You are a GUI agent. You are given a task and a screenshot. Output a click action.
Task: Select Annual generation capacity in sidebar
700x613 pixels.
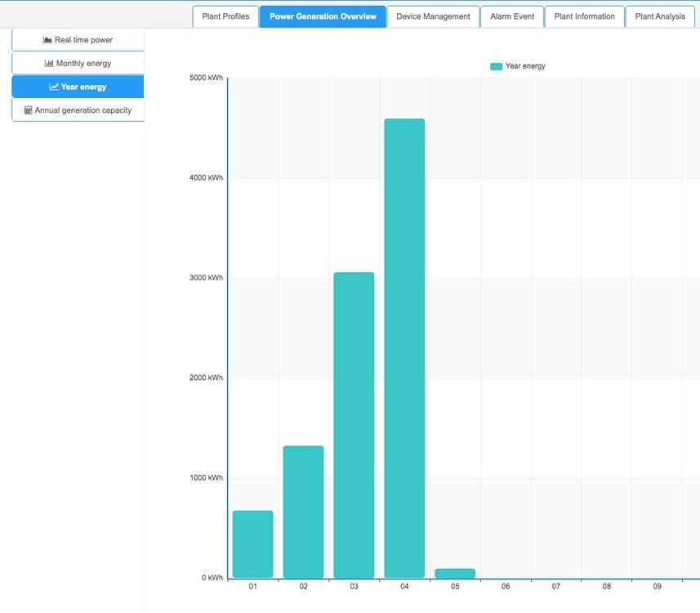click(82, 110)
